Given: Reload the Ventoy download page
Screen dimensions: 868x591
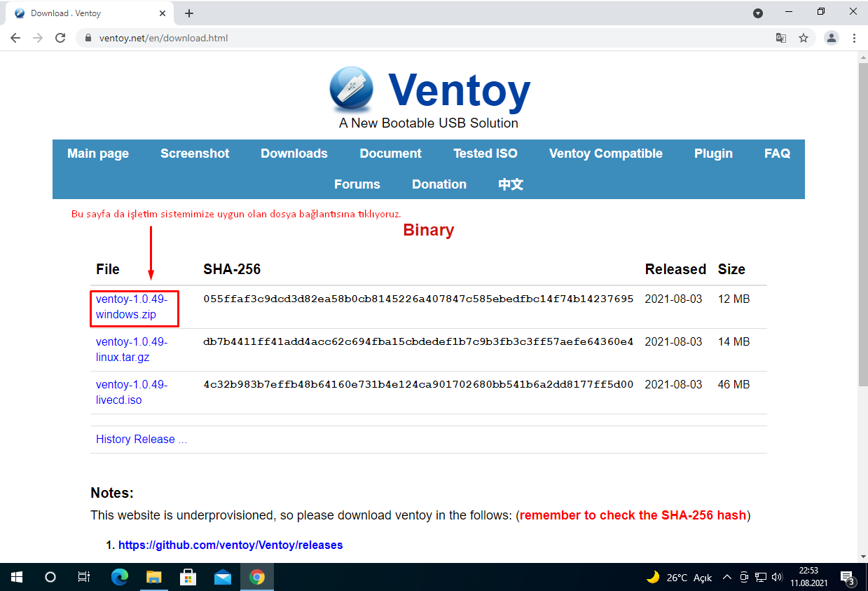Looking at the screenshot, I should pos(60,38).
